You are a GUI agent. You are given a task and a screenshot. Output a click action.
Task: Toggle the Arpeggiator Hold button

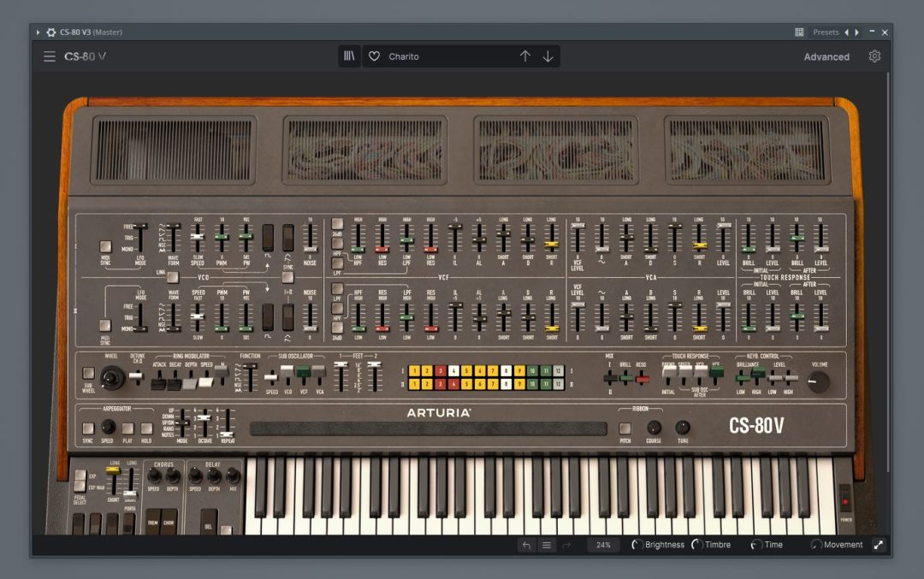[x=146, y=428]
